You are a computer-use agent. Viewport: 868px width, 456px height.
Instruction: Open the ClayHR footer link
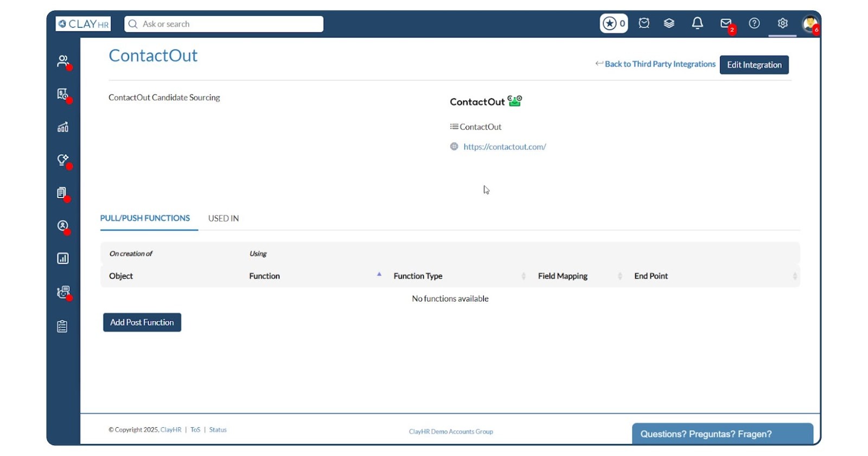171,430
